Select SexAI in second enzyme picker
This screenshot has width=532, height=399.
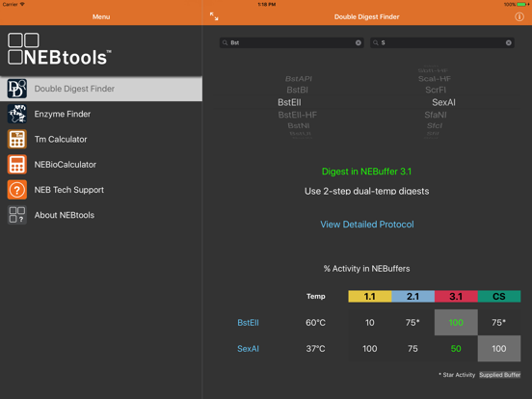(x=443, y=102)
